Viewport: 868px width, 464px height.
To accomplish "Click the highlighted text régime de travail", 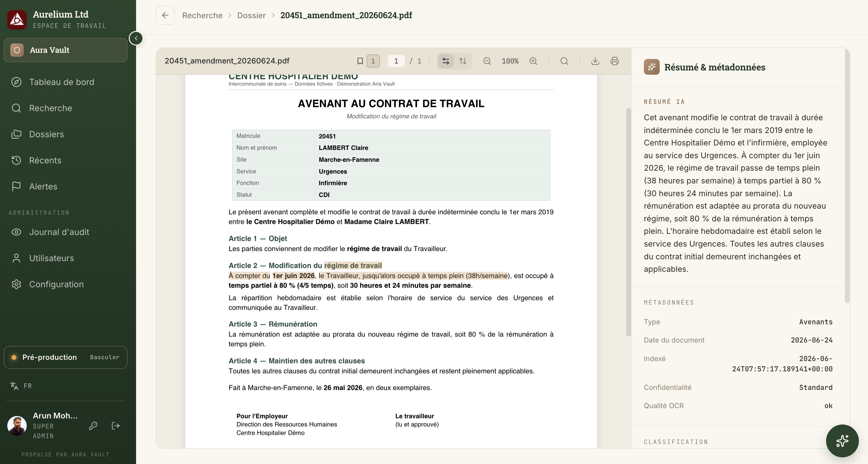I will tap(353, 265).
